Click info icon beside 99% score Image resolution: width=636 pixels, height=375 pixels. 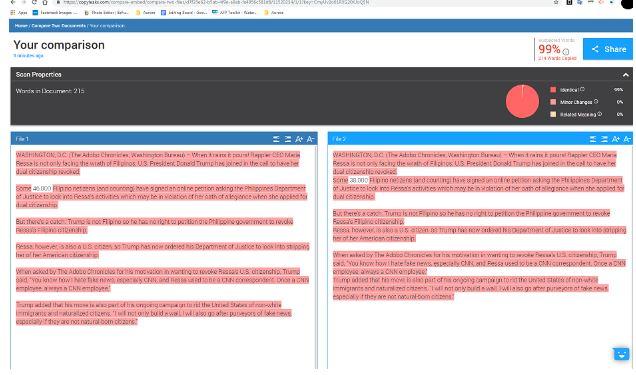[x=566, y=51]
